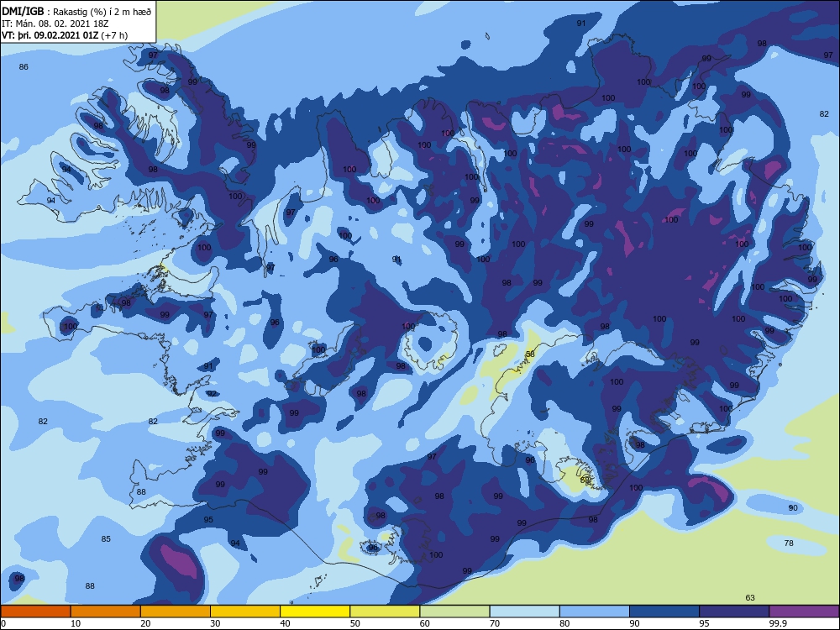840x630 pixels.
Task: Select the 60-70 pale green legend swatch
Action: click(454, 612)
